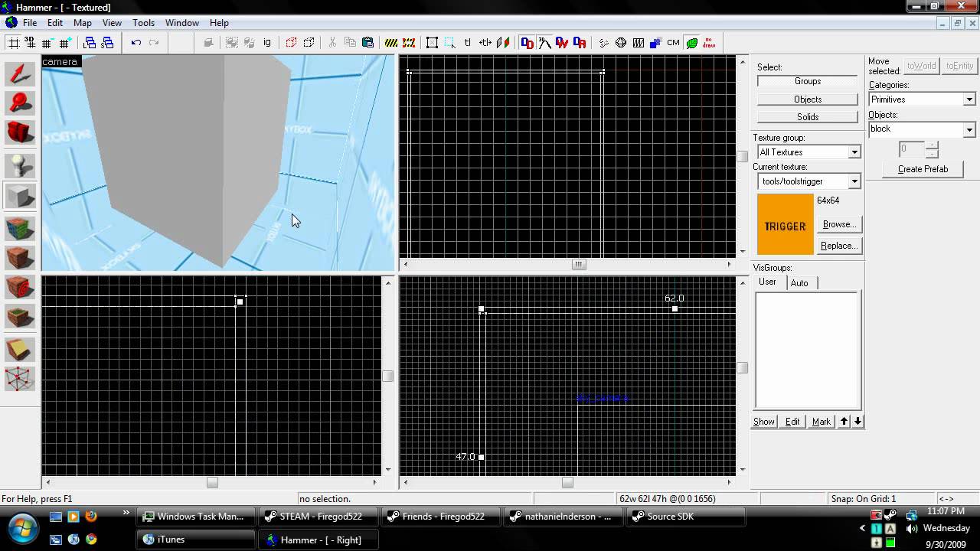The width and height of the screenshot is (980, 551).
Task: Open the Source SDK taskbar window
Action: click(684, 517)
